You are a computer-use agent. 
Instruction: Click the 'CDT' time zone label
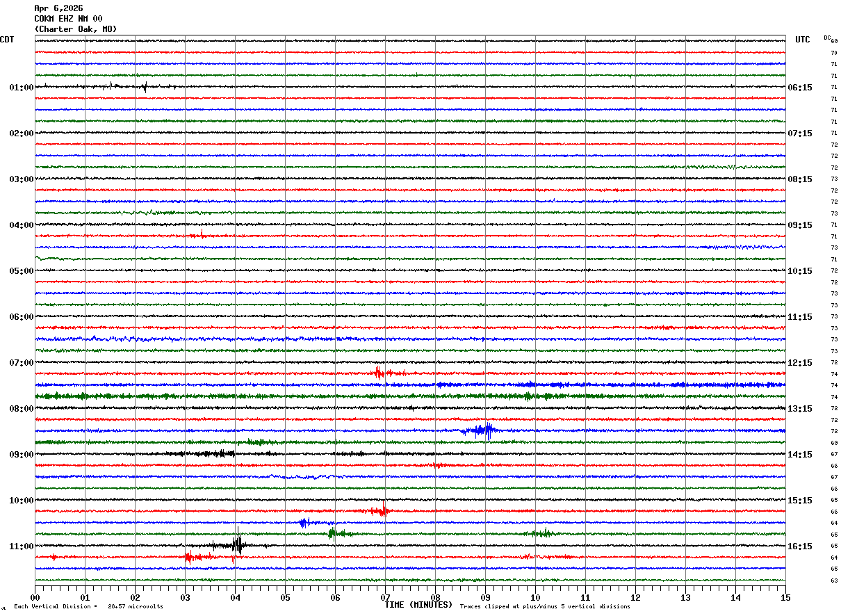click(x=7, y=40)
